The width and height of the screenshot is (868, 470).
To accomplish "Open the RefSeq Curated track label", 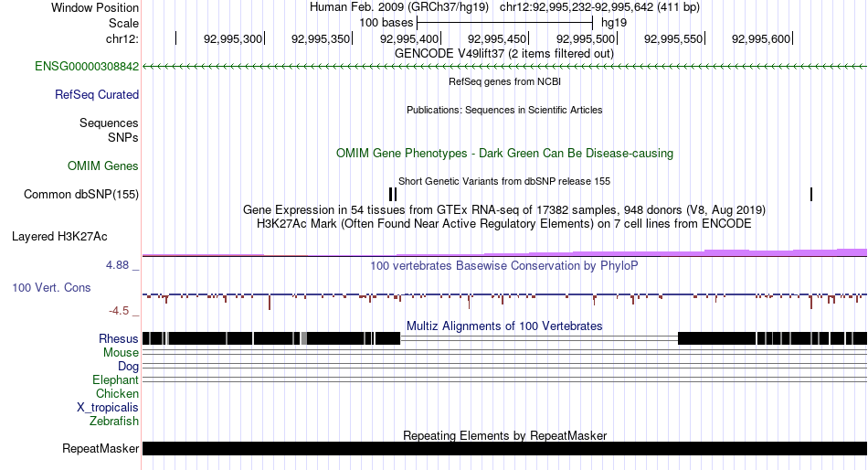I will pos(97,95).
